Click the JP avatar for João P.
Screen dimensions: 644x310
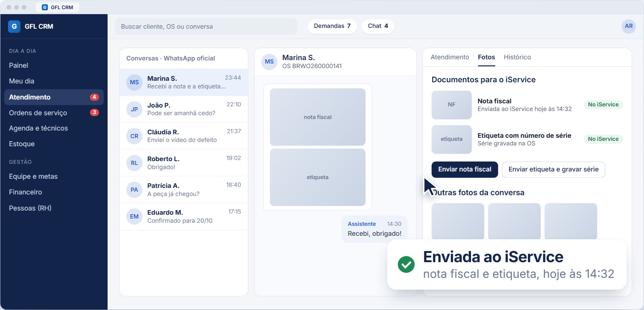coord(134,109)
